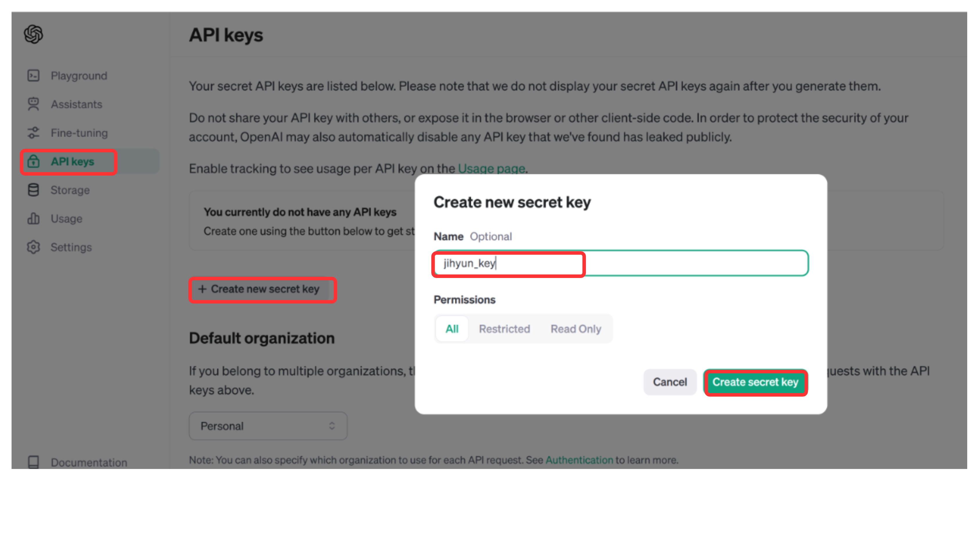Expand the Personal organization dropdown

pyautogui.click(x=268, y=426)
